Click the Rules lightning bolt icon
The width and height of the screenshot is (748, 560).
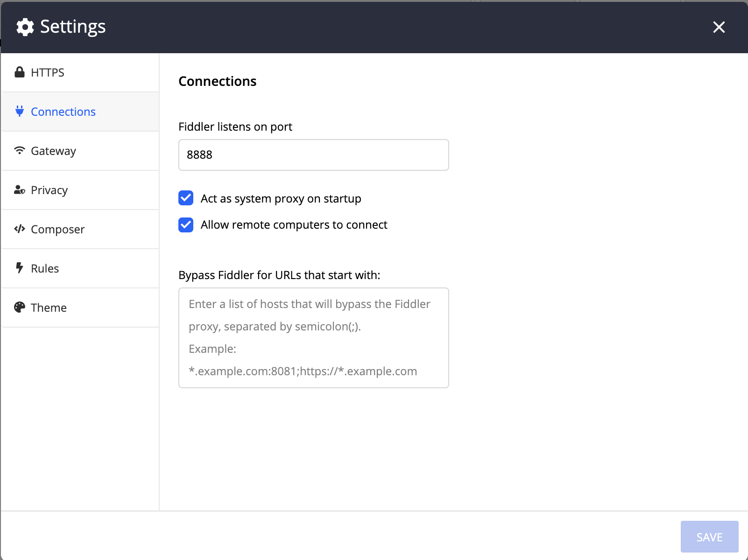pos(20,268)
